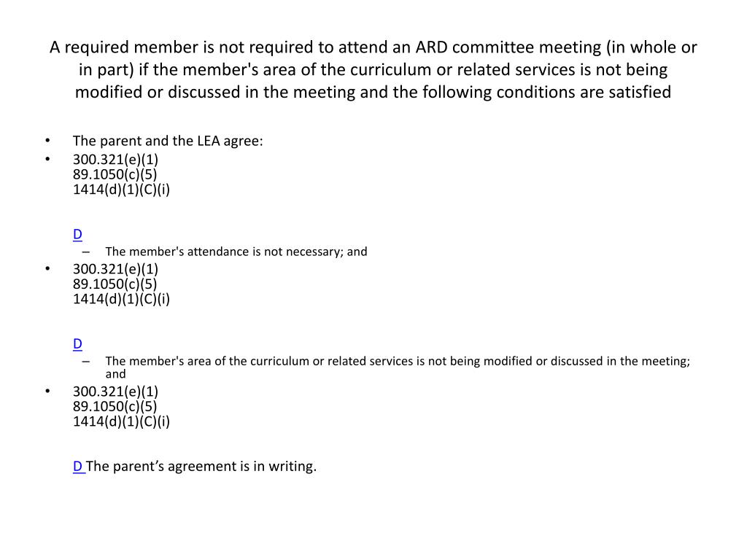
Task: Click 300.321(e)(1) directly below "LEA agree" bullet
Action: click(115, 160)
